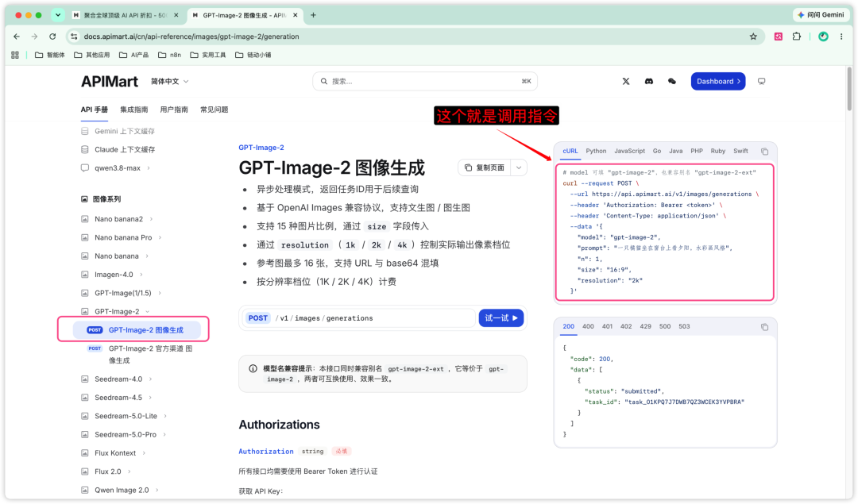Collapse the GPT-Image-2 sidebar group
This screenshot has width=858, height=504.
click(x=147, y=312)
